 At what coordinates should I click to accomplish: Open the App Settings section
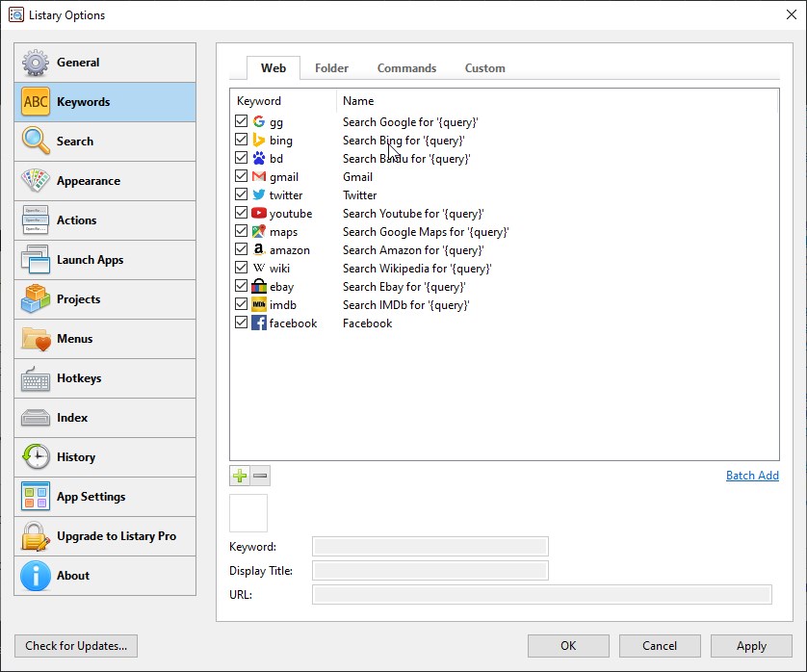(x=105, y=497)
